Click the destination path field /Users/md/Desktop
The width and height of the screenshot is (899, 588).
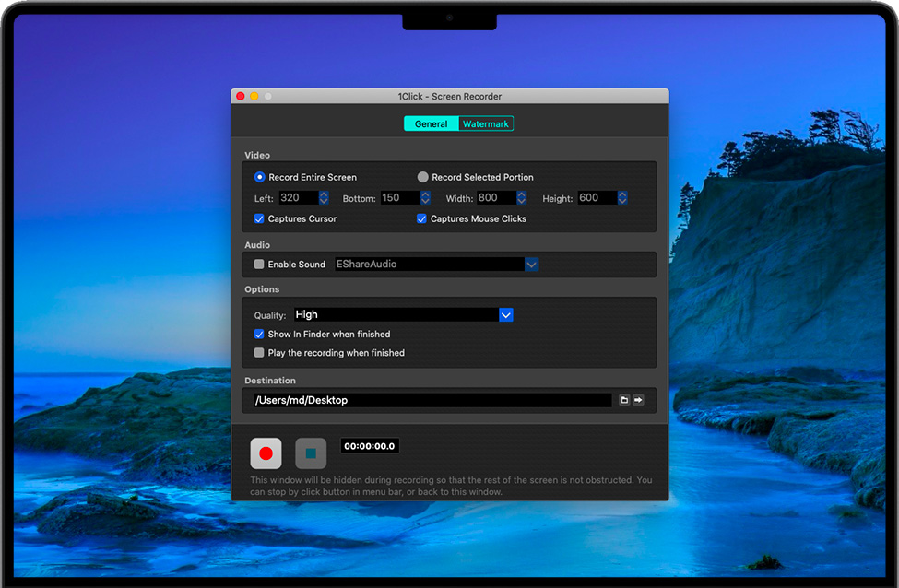coord(432,400)
